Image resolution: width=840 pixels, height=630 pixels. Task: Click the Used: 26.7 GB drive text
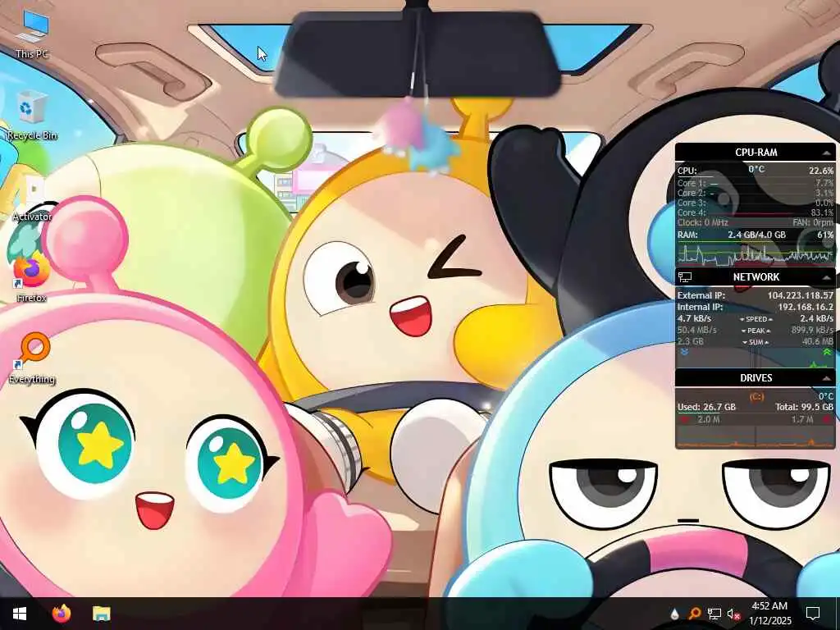[706, 407]
